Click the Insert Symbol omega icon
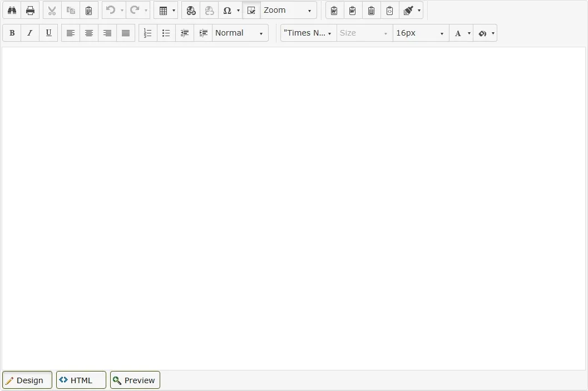 click(x=228, y=11)
